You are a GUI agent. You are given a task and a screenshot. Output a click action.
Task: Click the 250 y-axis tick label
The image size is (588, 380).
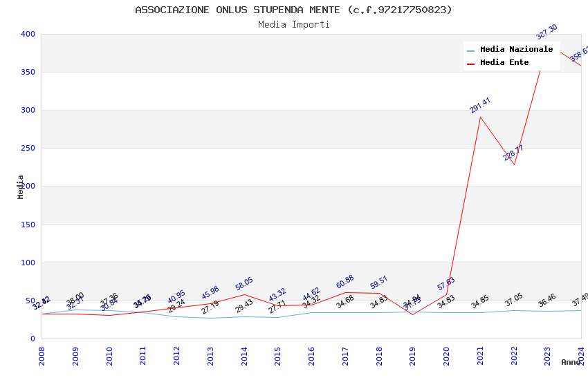pyautogui.click(x=28, y=149)
